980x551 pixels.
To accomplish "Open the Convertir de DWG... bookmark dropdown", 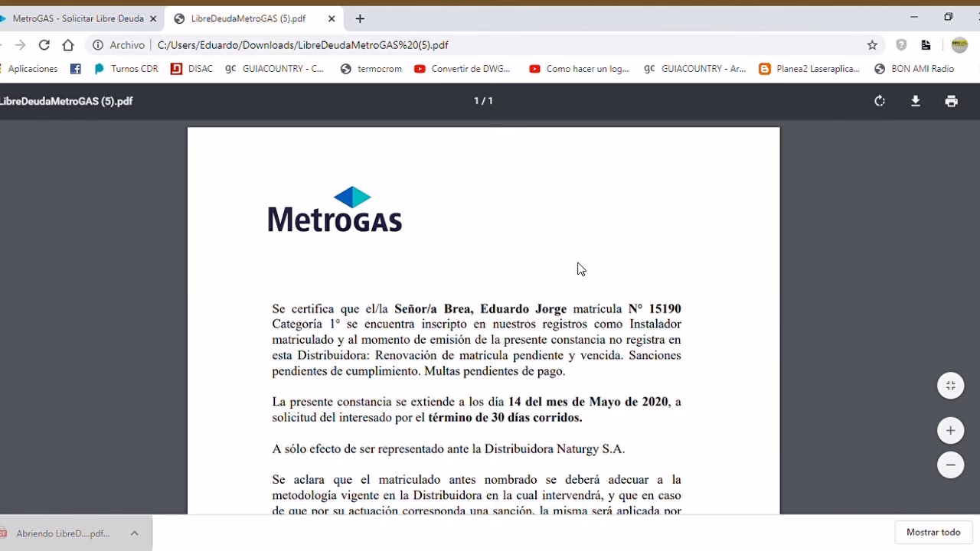I will tap(462, 69).
